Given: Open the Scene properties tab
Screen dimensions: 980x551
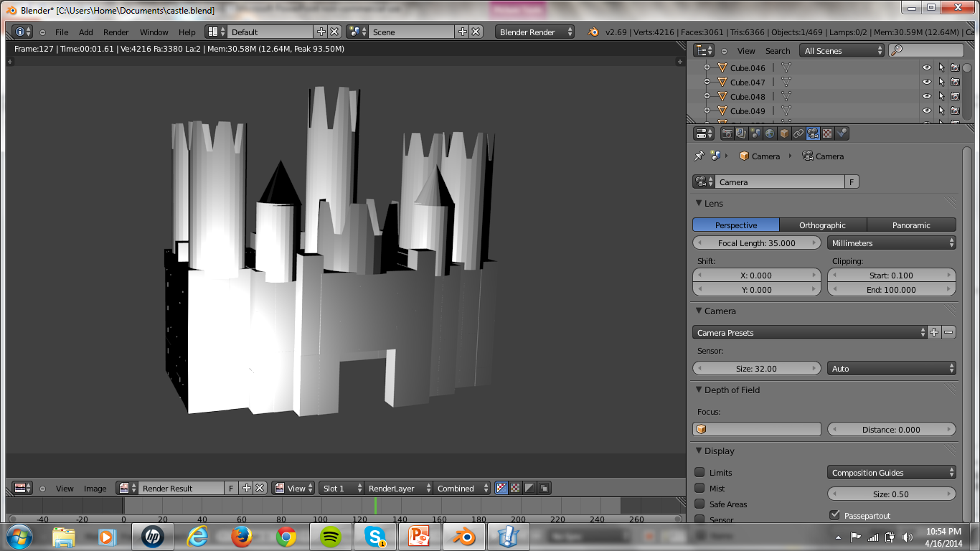Looking at the screenshot, I should pyautogui.click(x=755, y=133).
